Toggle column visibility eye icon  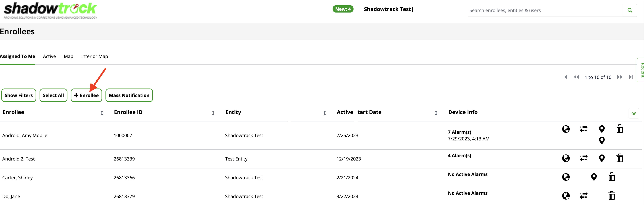pos(634,113)
